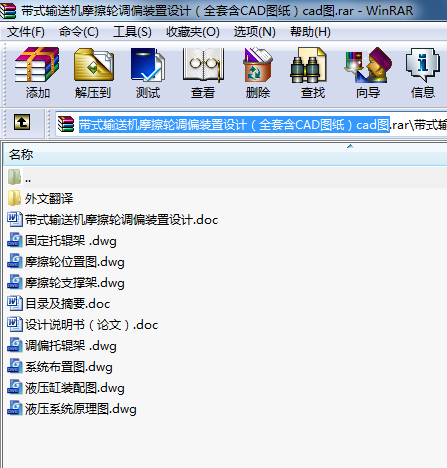
Task: Select file 设计说明书（论文）.doc
Action: (82, 325)
